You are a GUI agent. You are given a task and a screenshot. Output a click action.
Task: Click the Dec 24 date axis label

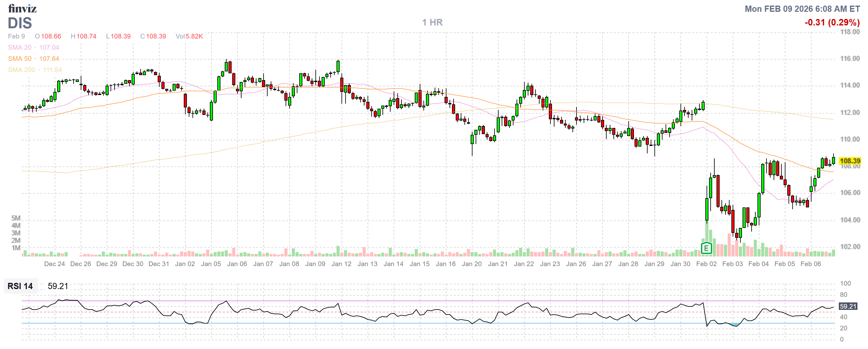point(54,264)
